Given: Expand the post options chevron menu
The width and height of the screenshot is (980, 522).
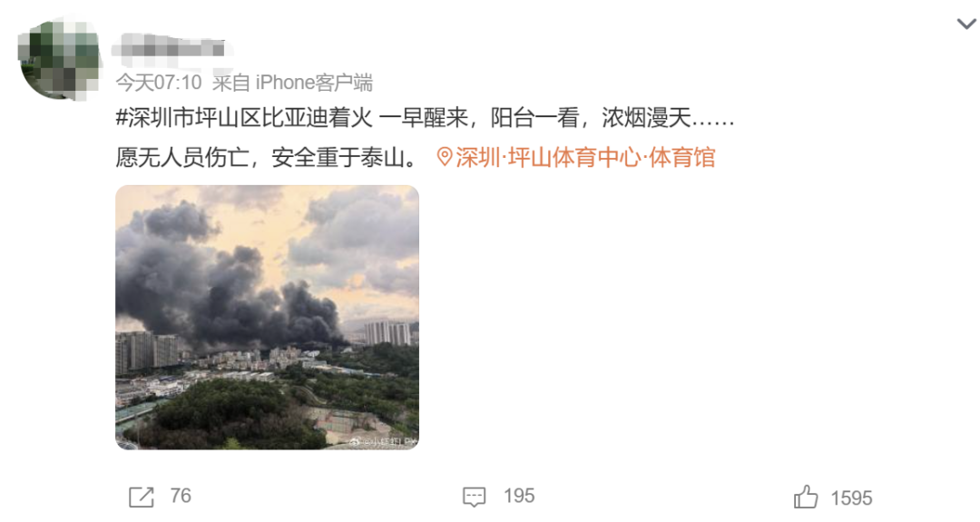Looking at the screenshot, I should (966, 24).
